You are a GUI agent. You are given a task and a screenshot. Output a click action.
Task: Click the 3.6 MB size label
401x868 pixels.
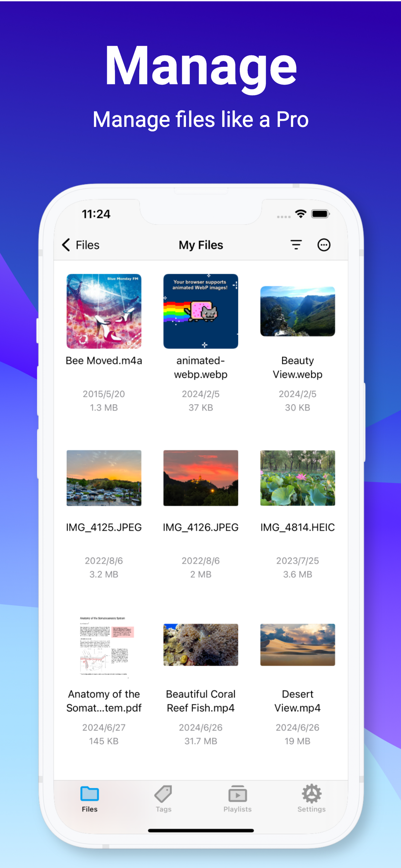click(x=298, y=574)
